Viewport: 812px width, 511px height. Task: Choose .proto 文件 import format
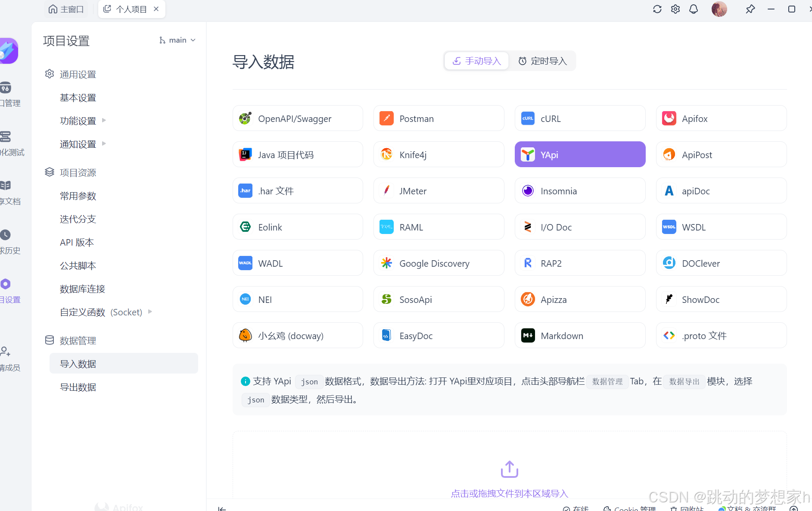722,336
